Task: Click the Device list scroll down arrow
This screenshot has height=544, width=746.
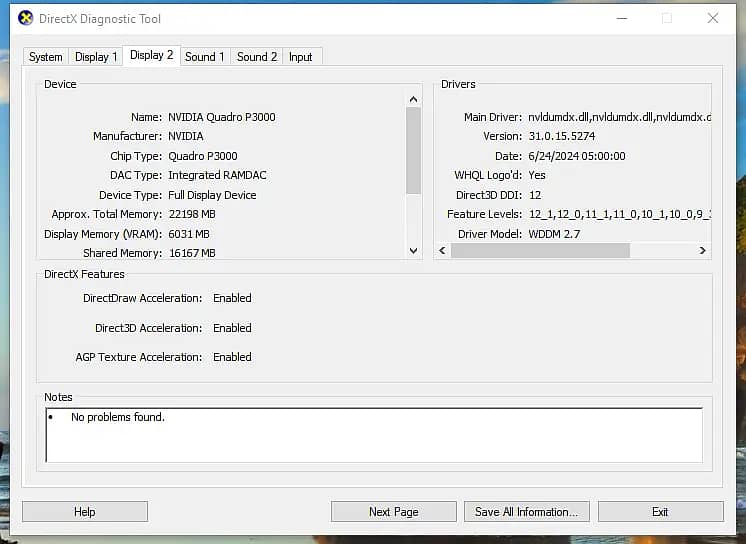Action: (x=414, y=251)
